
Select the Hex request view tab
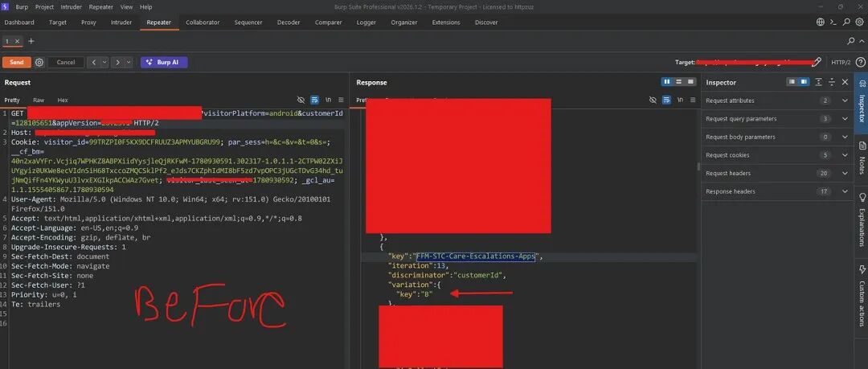63,100
